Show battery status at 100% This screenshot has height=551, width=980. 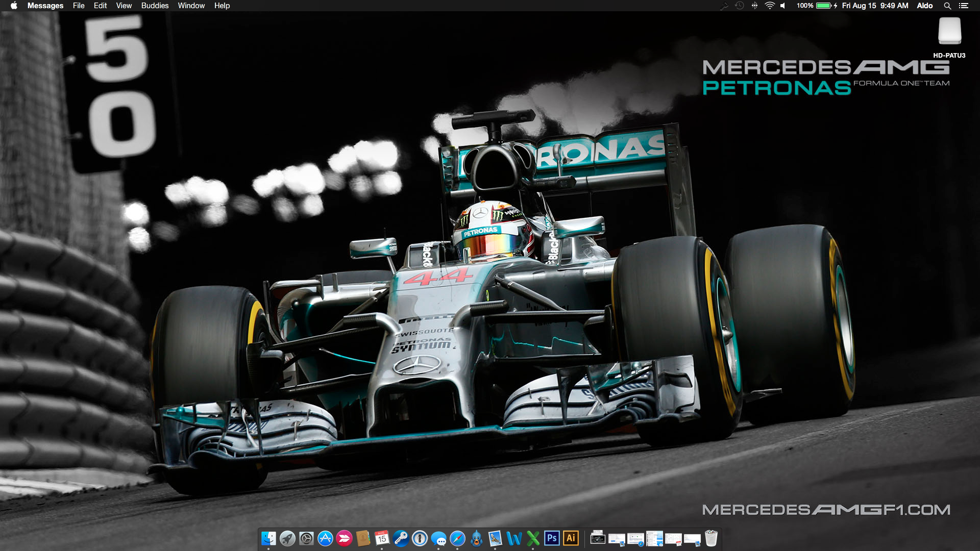(817, 6)
